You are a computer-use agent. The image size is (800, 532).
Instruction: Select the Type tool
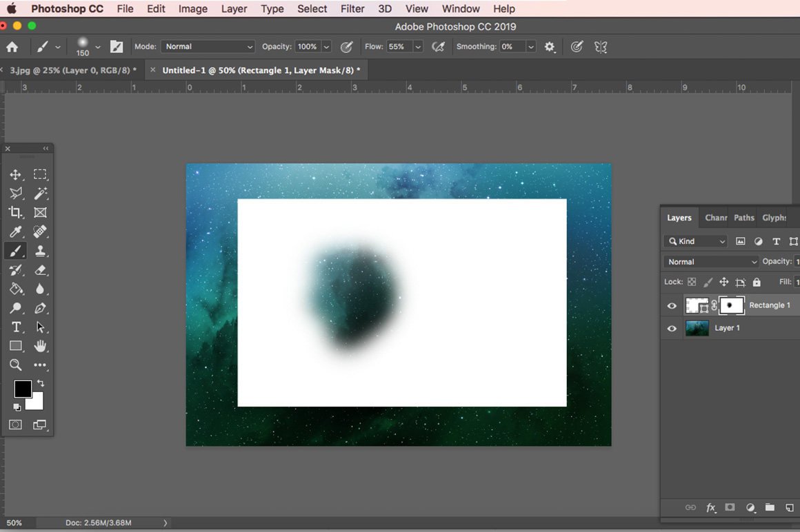point(15,327)
